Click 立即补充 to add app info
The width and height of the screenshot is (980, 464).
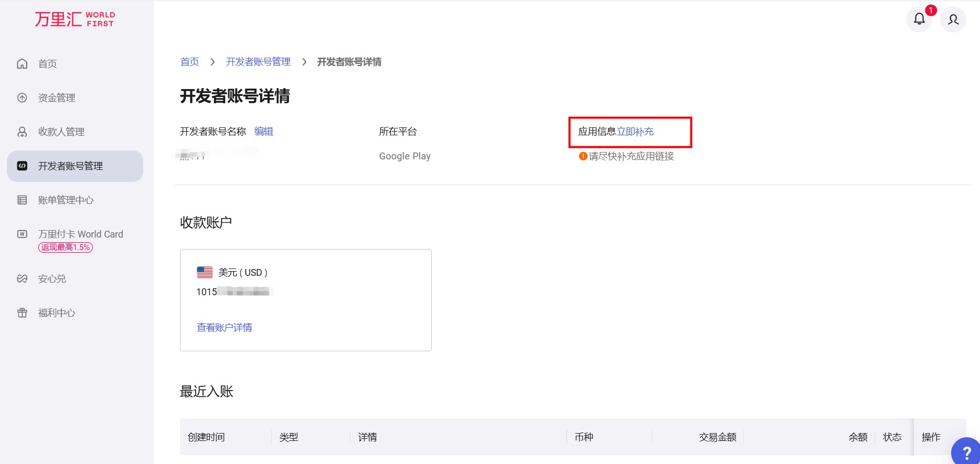(x=635, y=132)
